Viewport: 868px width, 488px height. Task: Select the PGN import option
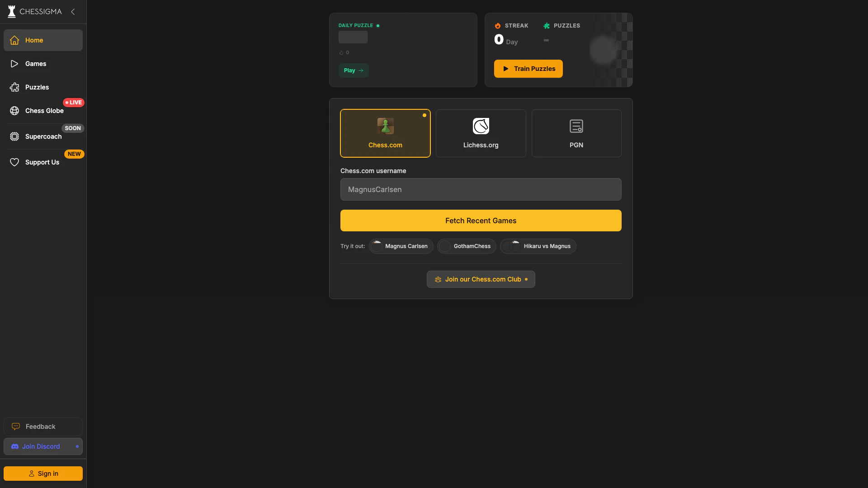point(576,133)
